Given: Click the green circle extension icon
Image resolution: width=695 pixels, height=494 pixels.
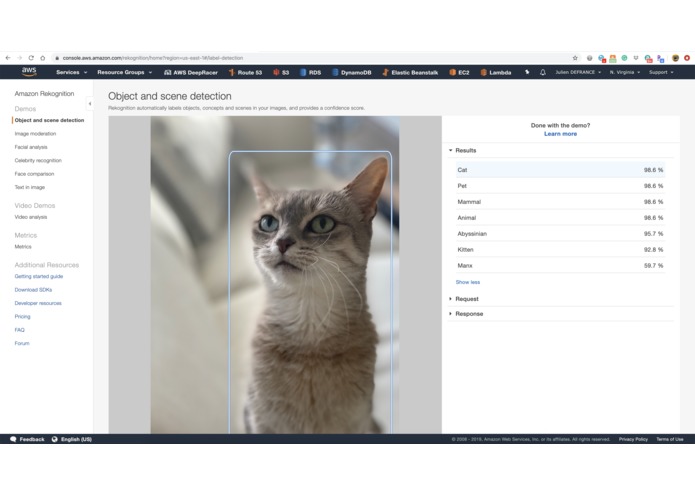Looking at the screenshot, I should 624,58.
